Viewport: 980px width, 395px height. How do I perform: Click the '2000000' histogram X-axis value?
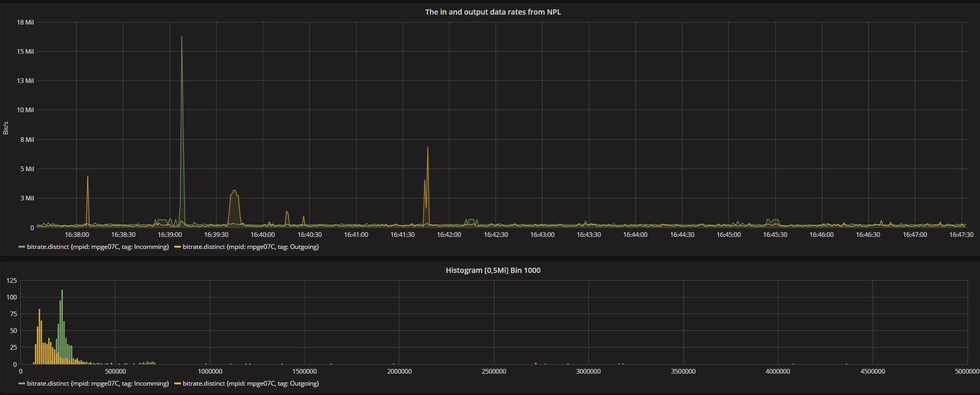[x=399, y=372]
